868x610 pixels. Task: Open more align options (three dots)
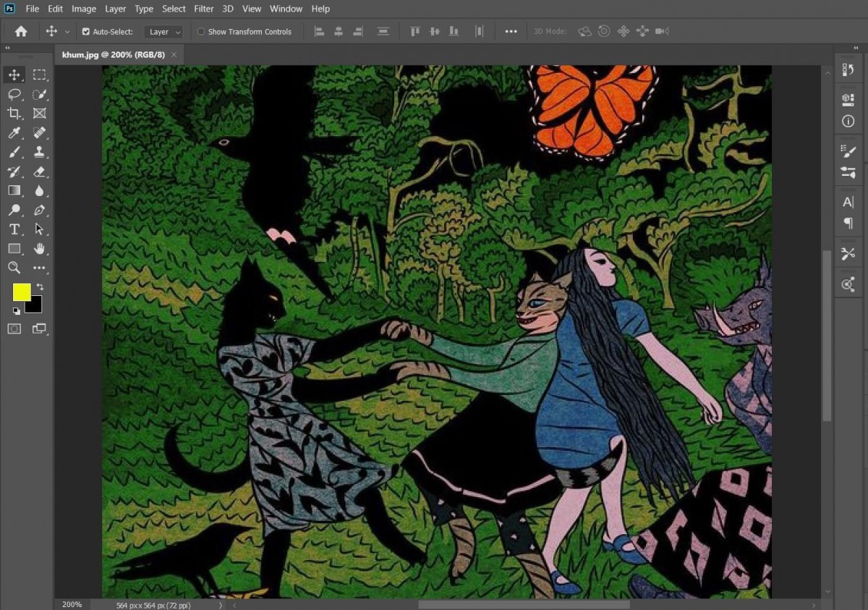(511, 31)
